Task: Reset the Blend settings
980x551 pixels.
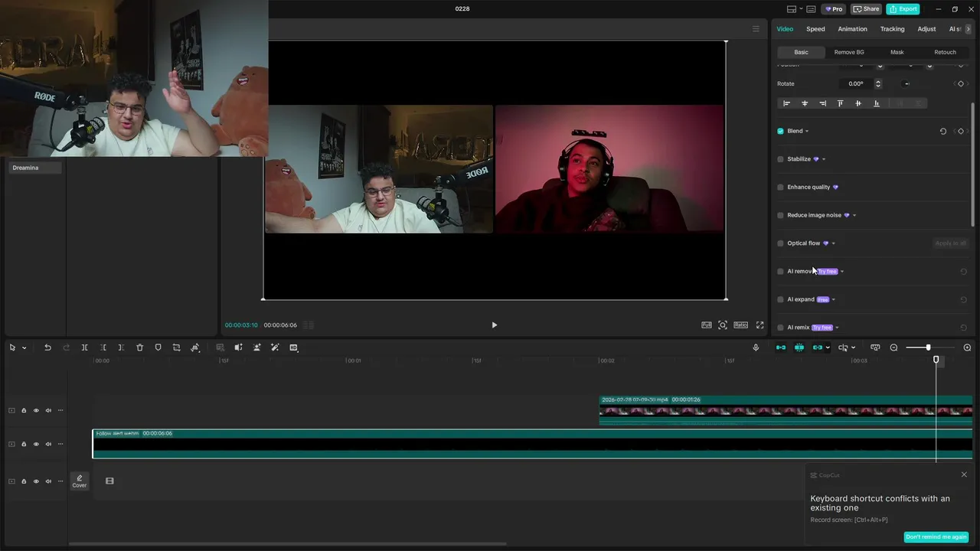Action: click(943, 131)
